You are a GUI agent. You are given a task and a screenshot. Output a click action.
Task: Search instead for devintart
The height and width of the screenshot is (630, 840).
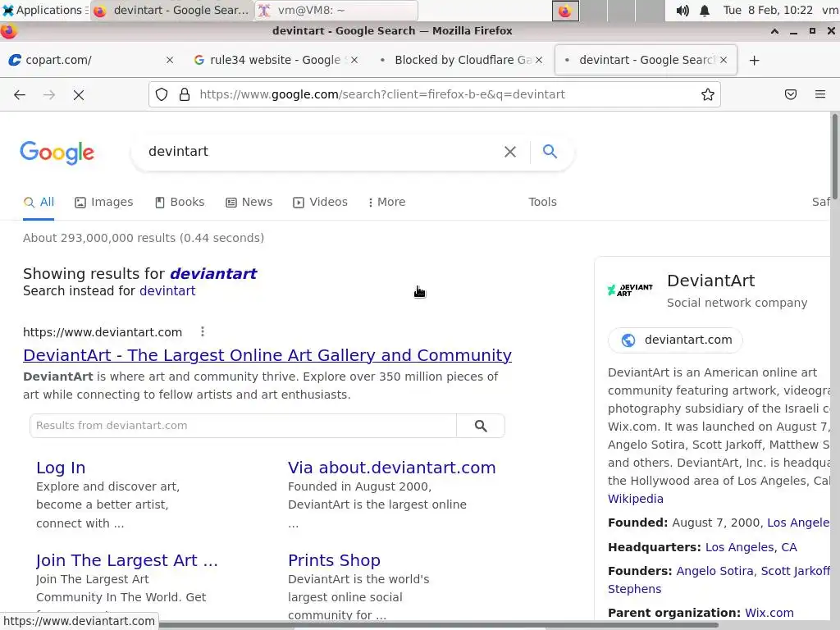coord(167,291)
